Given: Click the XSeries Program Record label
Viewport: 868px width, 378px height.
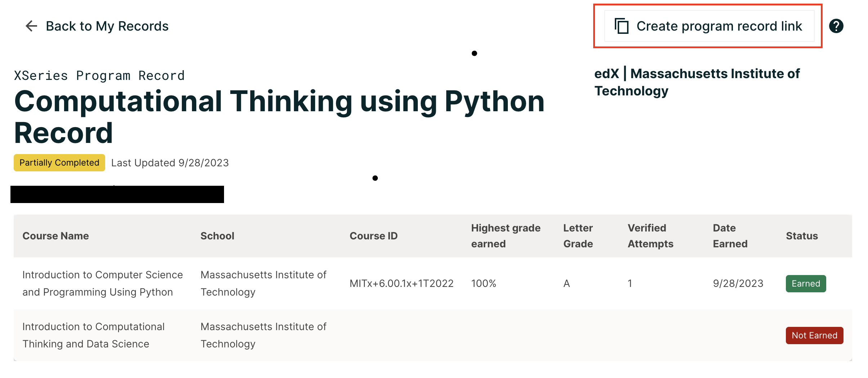Looking at the screenshot, I should coord(99,75).
